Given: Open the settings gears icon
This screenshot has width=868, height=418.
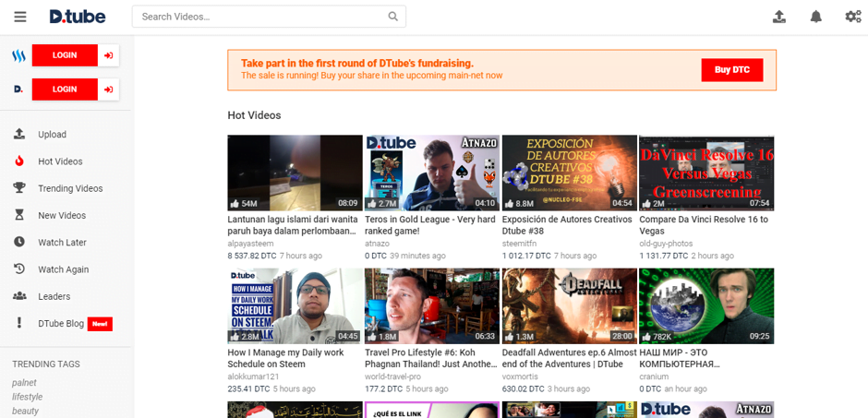Looking at the screenshot, I should click(853, 17).
